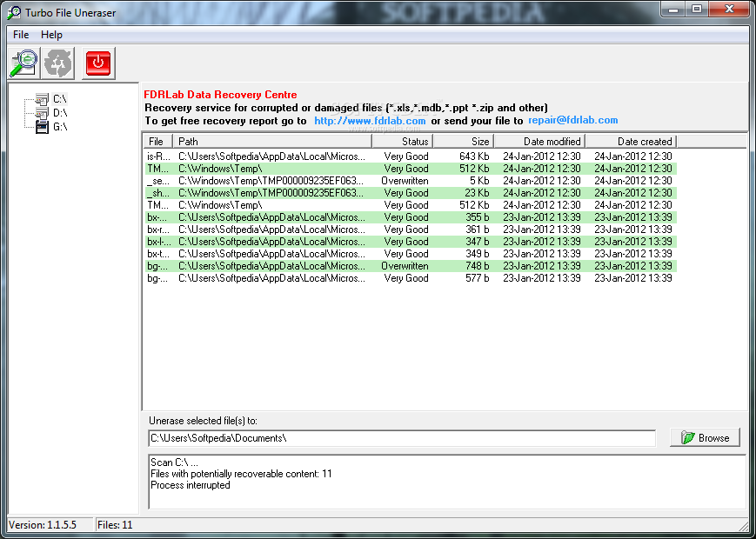Click the Process interrupted log line
This screenshot has width=756, height=539.
(191, 485)
